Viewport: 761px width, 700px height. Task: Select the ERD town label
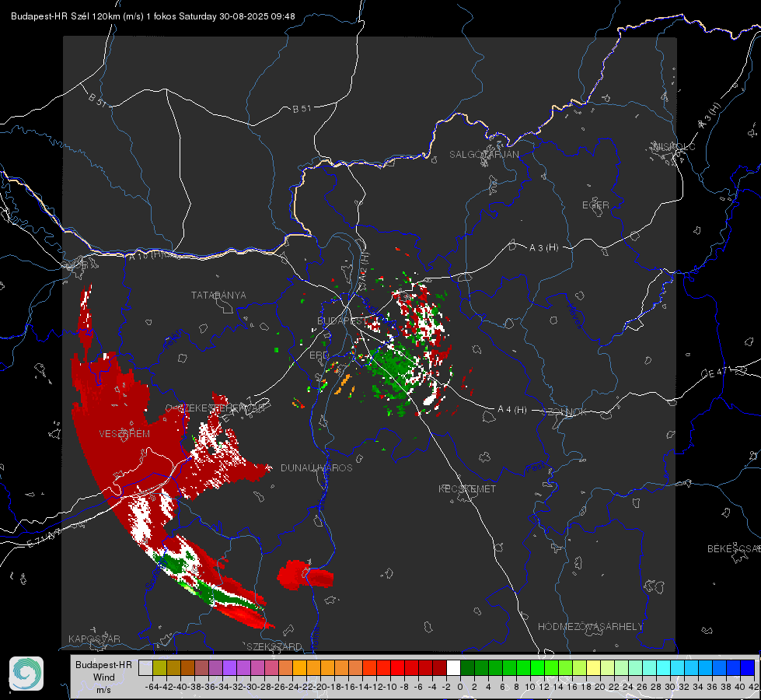coord(319,355)
